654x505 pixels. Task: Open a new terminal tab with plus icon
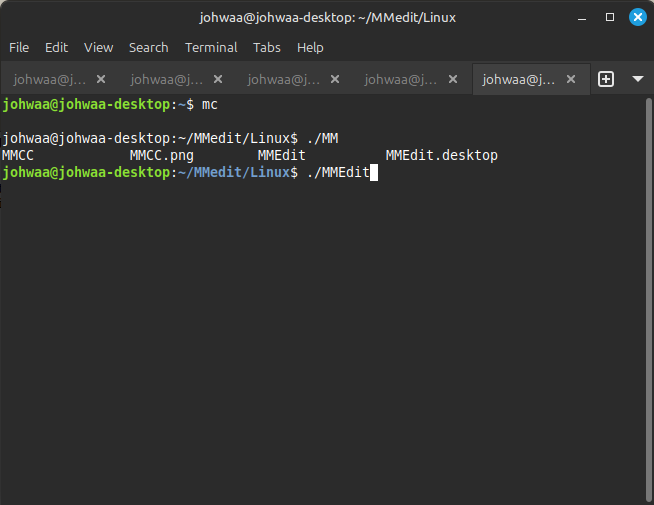pos(605,79)
